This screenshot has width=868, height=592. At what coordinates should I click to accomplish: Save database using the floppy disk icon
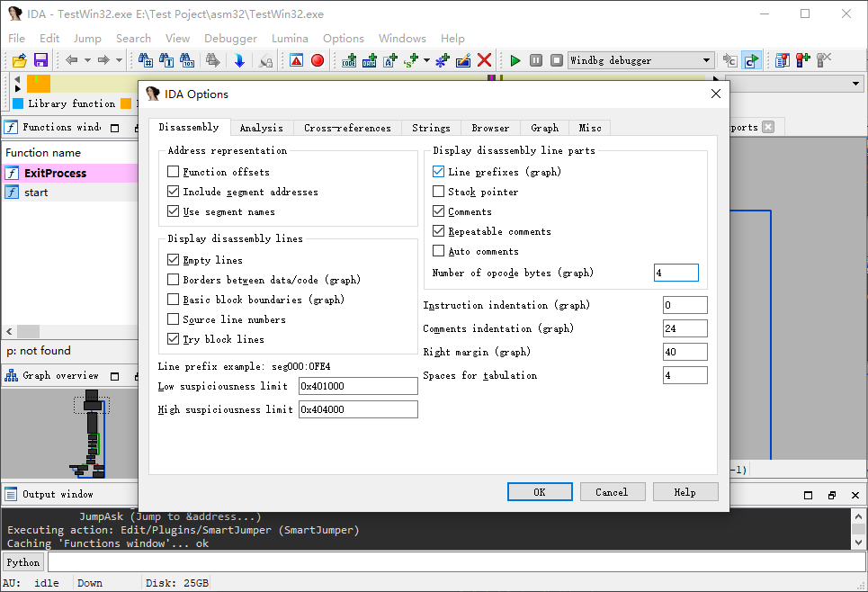41,60
